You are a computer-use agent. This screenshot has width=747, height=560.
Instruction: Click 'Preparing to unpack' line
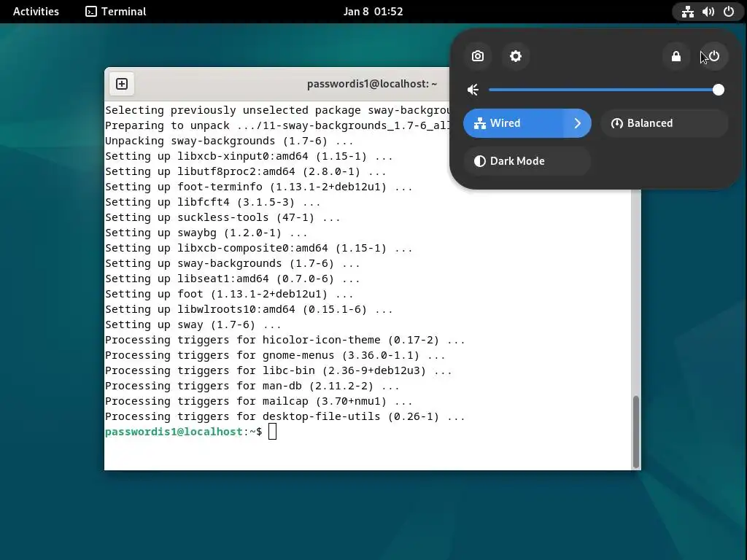[277, 125]
